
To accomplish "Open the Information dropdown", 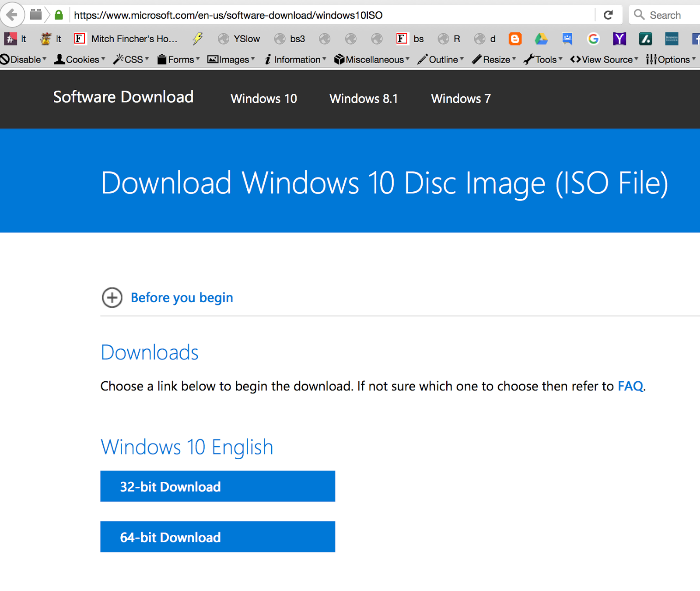I will click(x=296, y=60).
